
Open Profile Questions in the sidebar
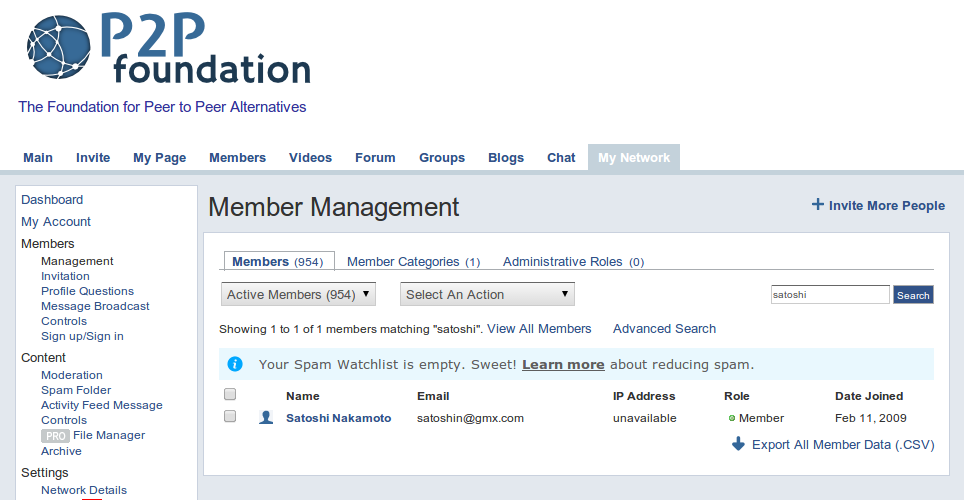[87, 291]
